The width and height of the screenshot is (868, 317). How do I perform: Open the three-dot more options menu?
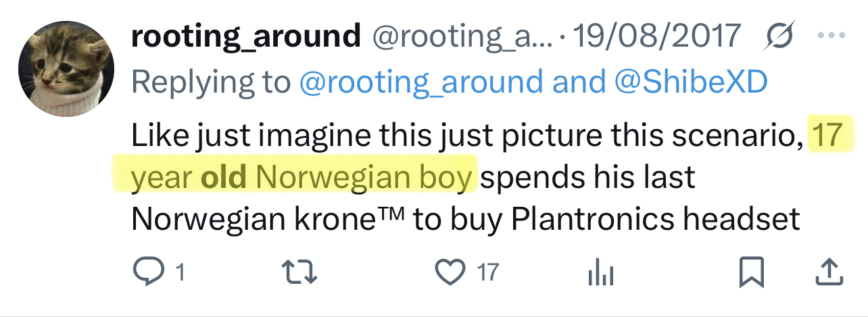point(831,36)
